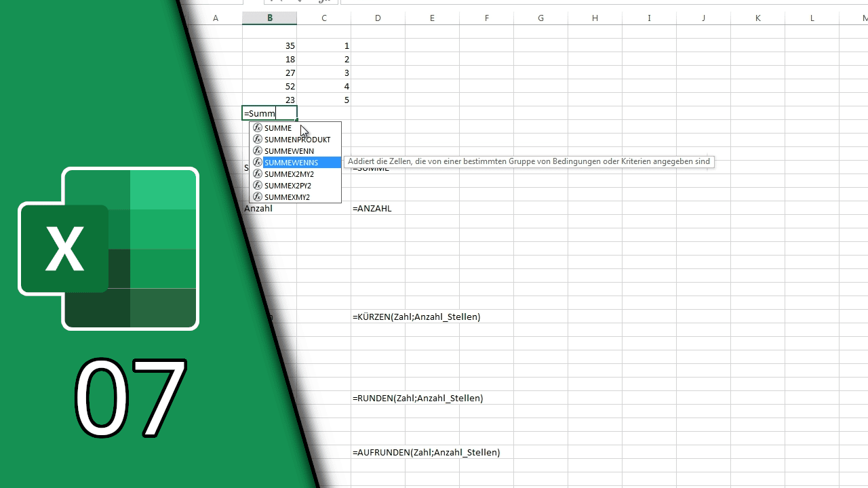Click the cell showing =AUFRUNDEN(Zahl;Anzahl_Stellen)
The width and height of the screenshot is (868, 488).
coord(426,452)
